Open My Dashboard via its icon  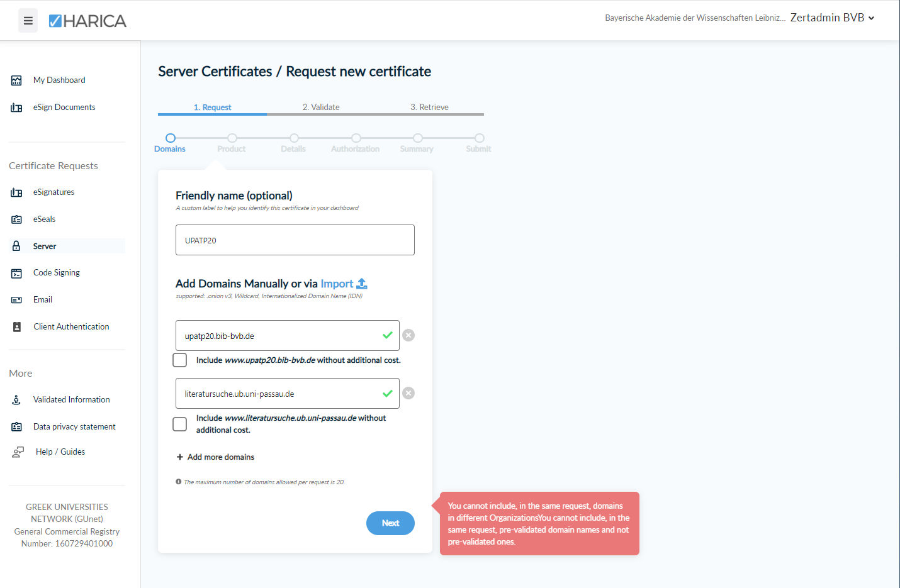[x=17, y=80]
